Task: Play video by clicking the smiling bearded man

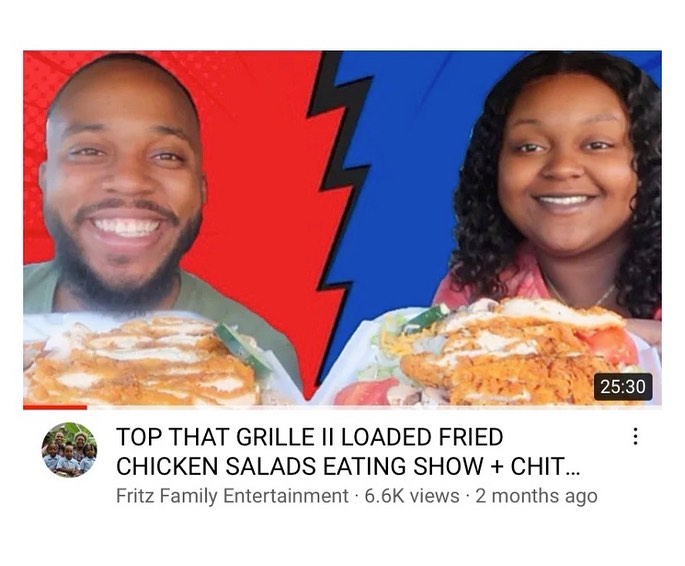Action: 122,183
